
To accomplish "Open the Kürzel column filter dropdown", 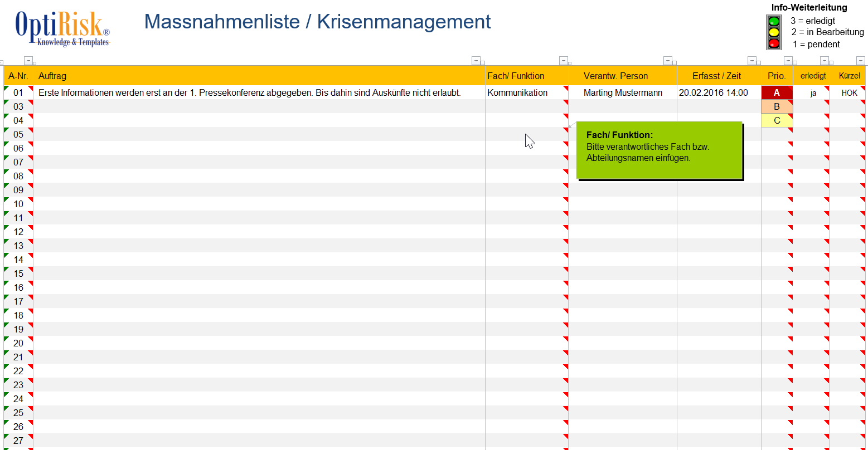I will tap(860, 61).
